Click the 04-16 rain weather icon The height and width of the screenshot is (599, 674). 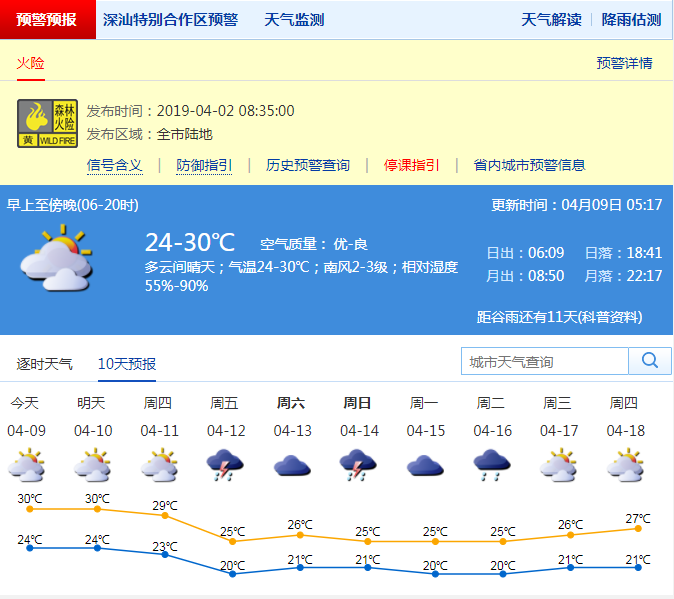point(492,465)
